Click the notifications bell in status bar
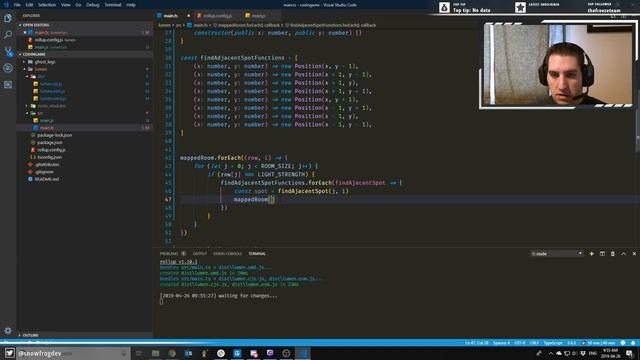The image size is (640, 360). click(633, 343)
